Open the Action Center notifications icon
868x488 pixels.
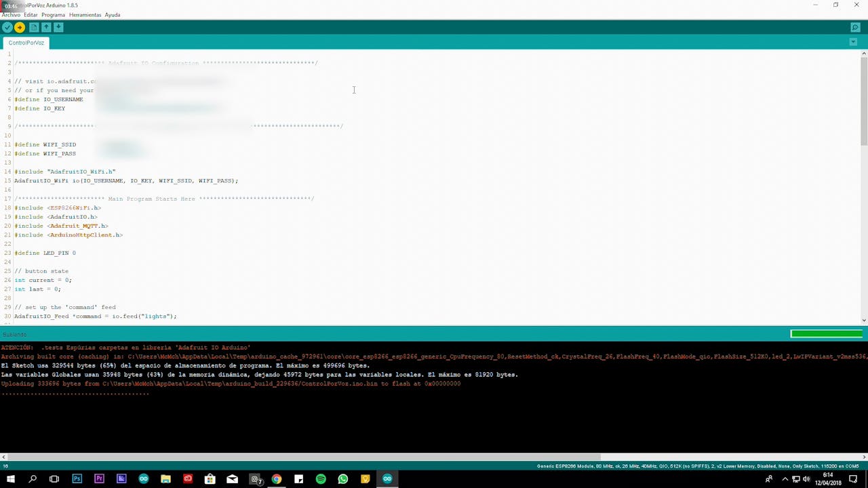[x=854, y=479]
